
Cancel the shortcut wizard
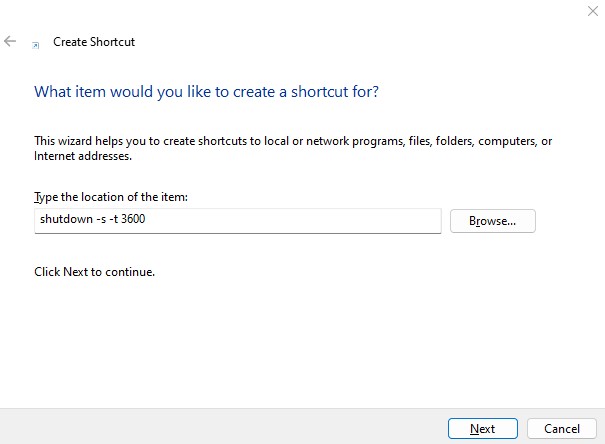[x=562, y=429]
